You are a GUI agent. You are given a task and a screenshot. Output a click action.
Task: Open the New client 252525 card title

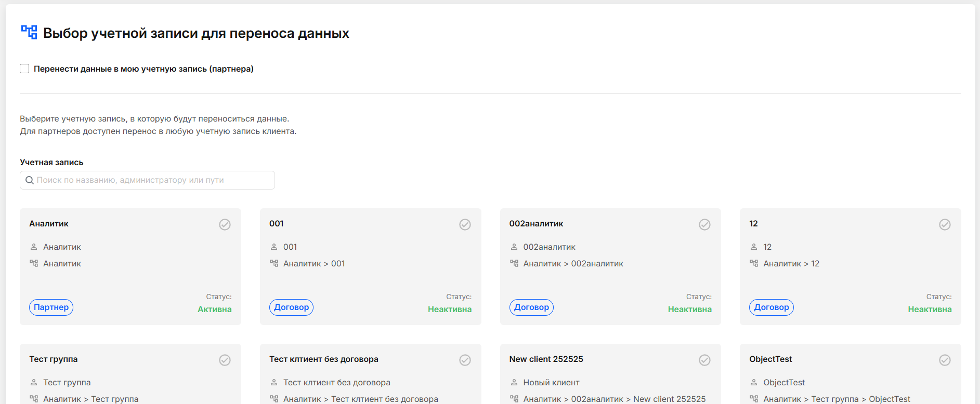click(546, 359)
